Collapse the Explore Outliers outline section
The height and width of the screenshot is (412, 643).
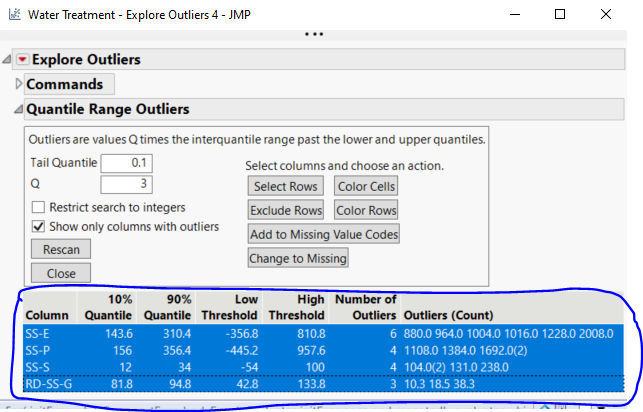[x=8, y=60]
